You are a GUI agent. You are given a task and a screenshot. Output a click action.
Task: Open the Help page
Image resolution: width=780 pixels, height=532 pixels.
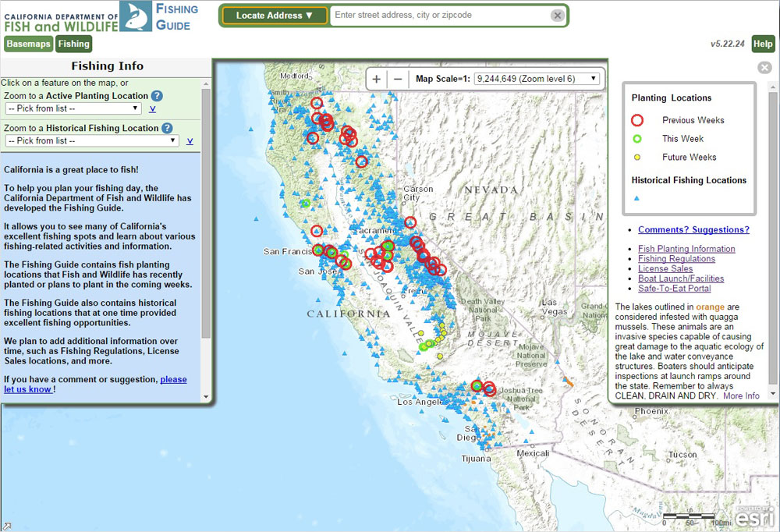click(763, 44)
